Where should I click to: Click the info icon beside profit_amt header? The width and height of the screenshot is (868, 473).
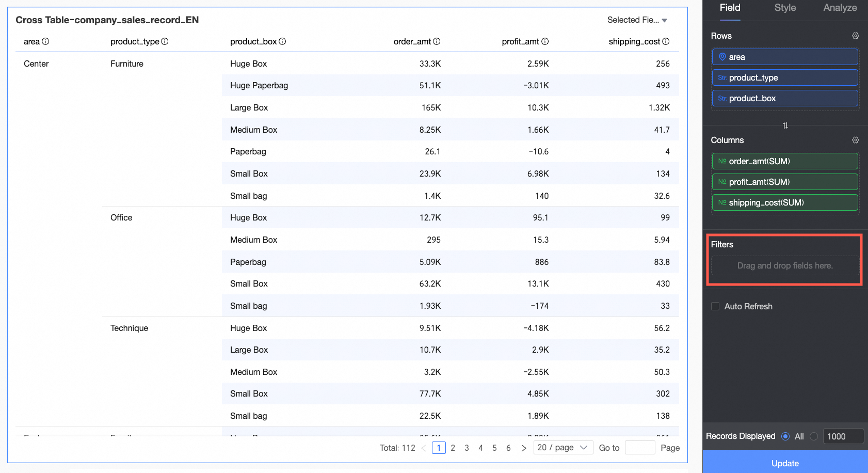pyautogui.click(x=545, y=41)
